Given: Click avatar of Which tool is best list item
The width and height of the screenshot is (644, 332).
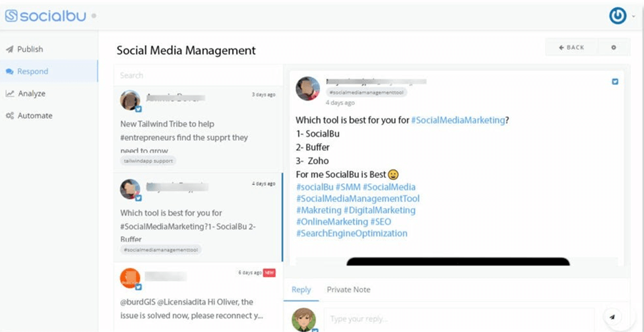Looking at the screenshot, I should coord(129,189).
